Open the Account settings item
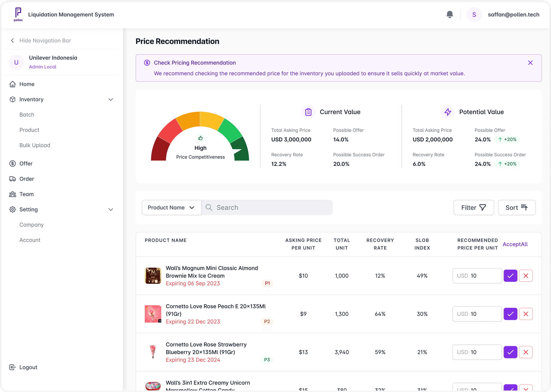551x392 pixels. (30, 240)
